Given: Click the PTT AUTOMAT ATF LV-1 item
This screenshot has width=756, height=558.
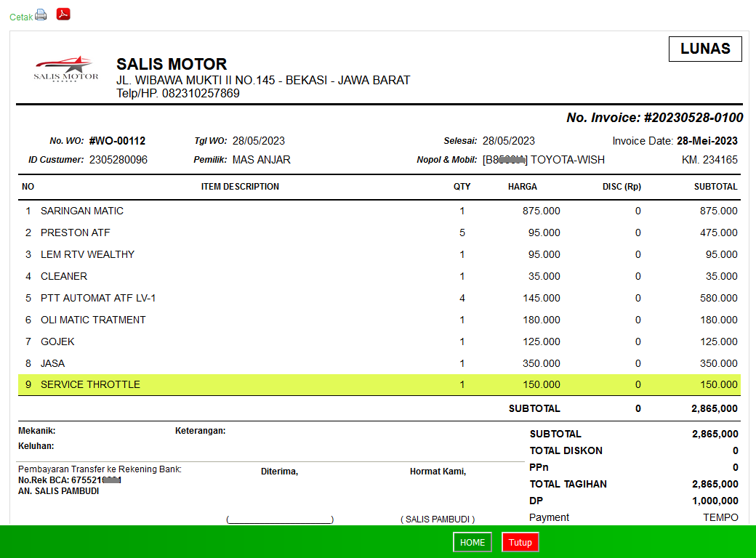Looking at the screenshot, I should (98, 298).
